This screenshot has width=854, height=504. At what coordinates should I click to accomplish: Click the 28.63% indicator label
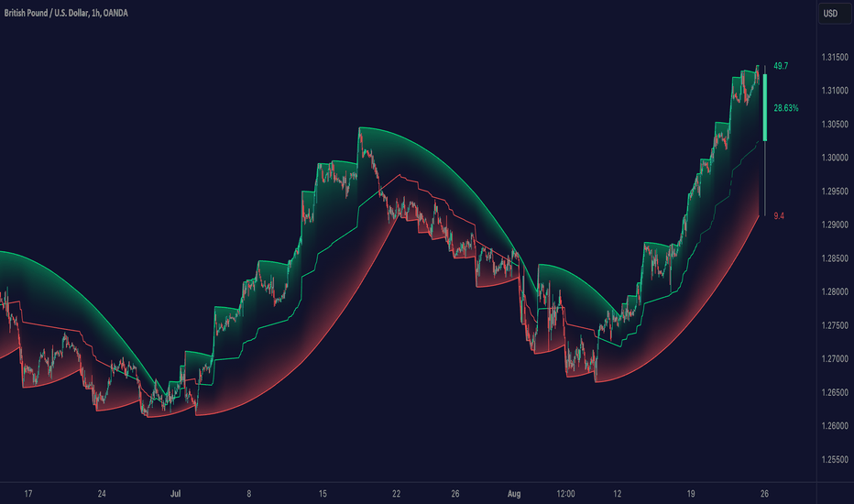pos(786,108)
